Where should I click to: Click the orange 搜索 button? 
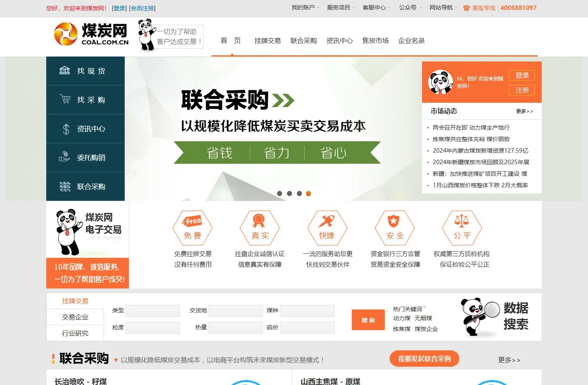pyautogui.click(x=368, y=320)
